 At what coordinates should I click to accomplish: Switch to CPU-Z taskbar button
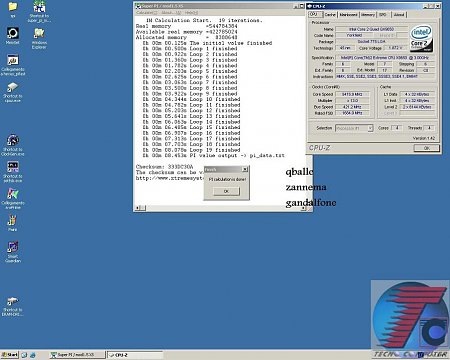pyautogui.click(x=135, y=355)
